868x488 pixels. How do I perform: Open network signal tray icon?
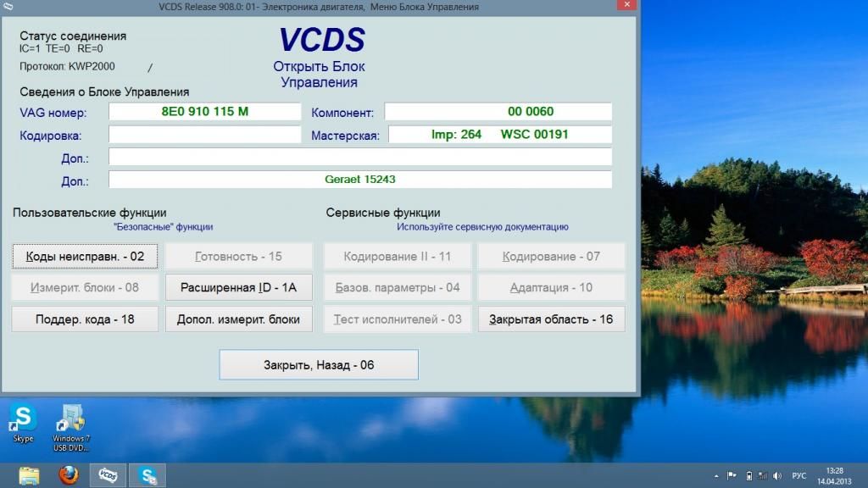[763, 476]
